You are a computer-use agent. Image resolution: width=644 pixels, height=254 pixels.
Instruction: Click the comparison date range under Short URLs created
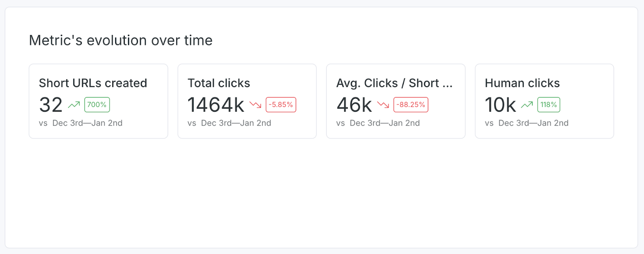point(87,123)
